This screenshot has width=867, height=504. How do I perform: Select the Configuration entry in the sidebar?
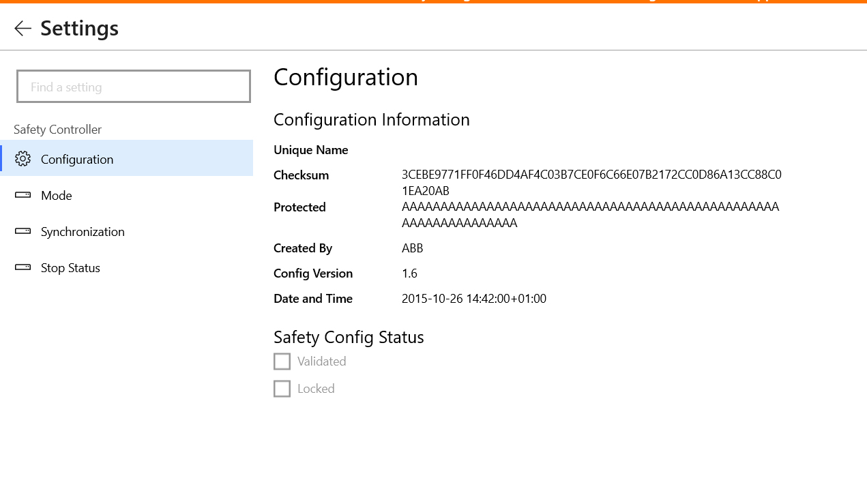tap(77, 158)
